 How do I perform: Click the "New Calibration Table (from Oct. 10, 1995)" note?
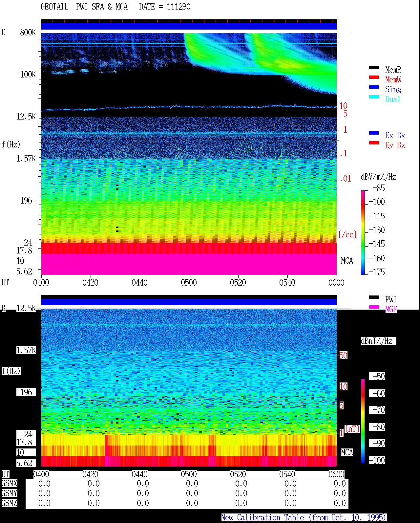[x=304, y=517]
